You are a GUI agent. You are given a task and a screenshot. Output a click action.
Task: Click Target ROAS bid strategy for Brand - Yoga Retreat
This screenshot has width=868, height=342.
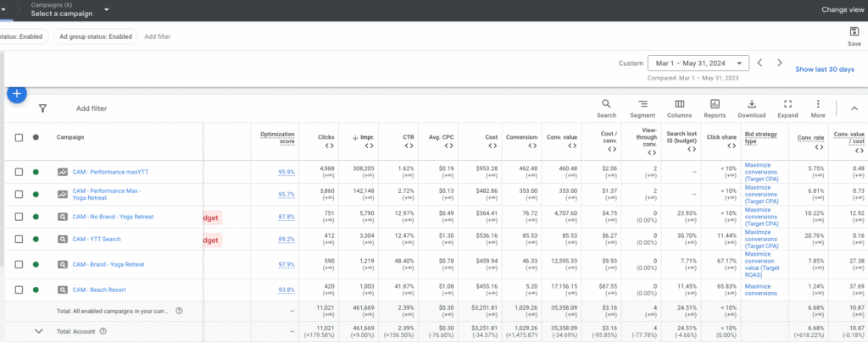[761, 264]
